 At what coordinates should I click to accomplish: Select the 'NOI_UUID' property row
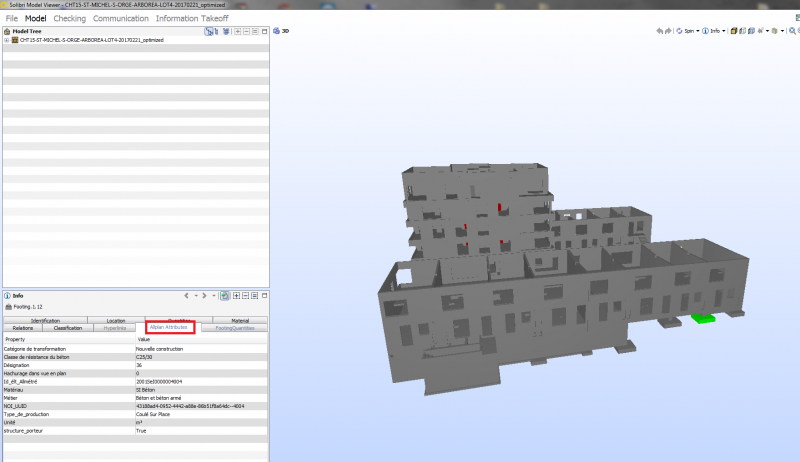[x=135, y=406]
